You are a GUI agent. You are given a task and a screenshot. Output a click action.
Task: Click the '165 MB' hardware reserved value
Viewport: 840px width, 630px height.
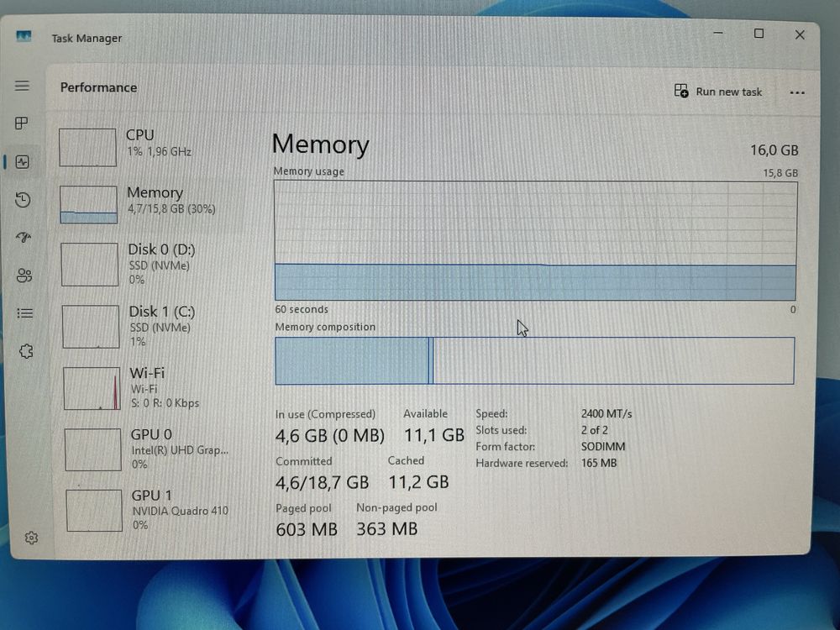(598, 463)
